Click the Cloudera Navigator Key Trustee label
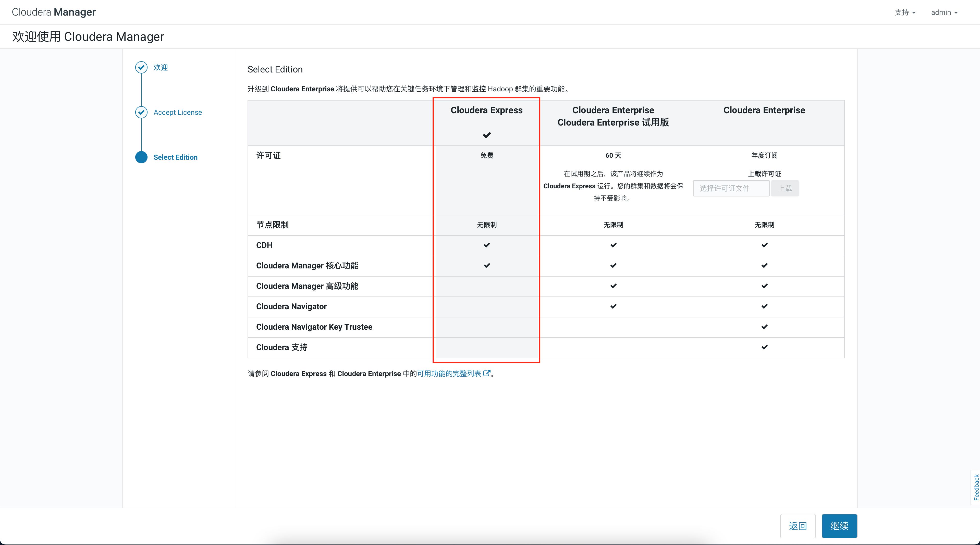The image size is (980, 545). (x=314, y=327)
